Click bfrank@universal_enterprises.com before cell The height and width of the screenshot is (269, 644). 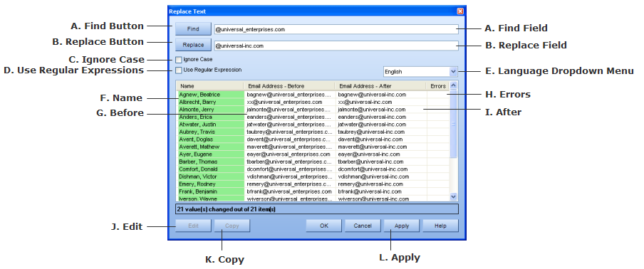[x=289, y=191]
